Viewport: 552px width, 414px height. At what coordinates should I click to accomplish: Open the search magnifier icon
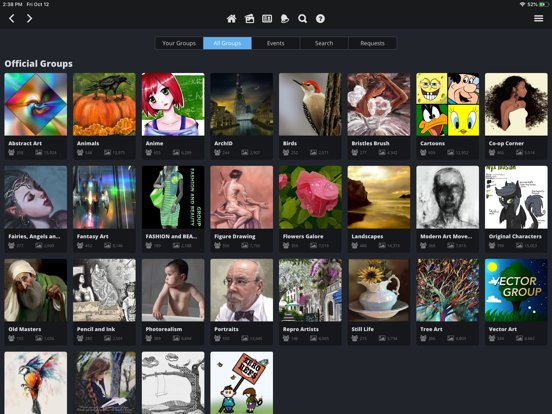click(x=302, y=19)
